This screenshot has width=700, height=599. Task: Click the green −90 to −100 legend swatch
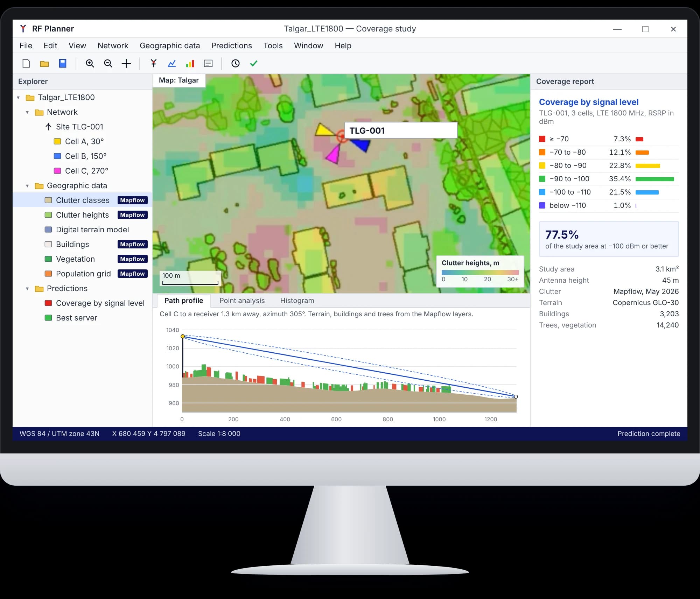point(542,179)
